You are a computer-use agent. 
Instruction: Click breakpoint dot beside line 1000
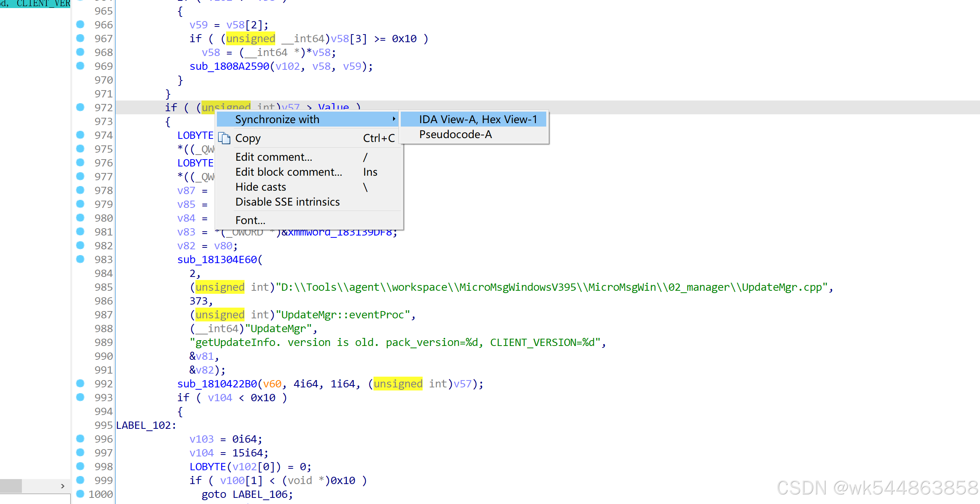[x=80, y=494]
